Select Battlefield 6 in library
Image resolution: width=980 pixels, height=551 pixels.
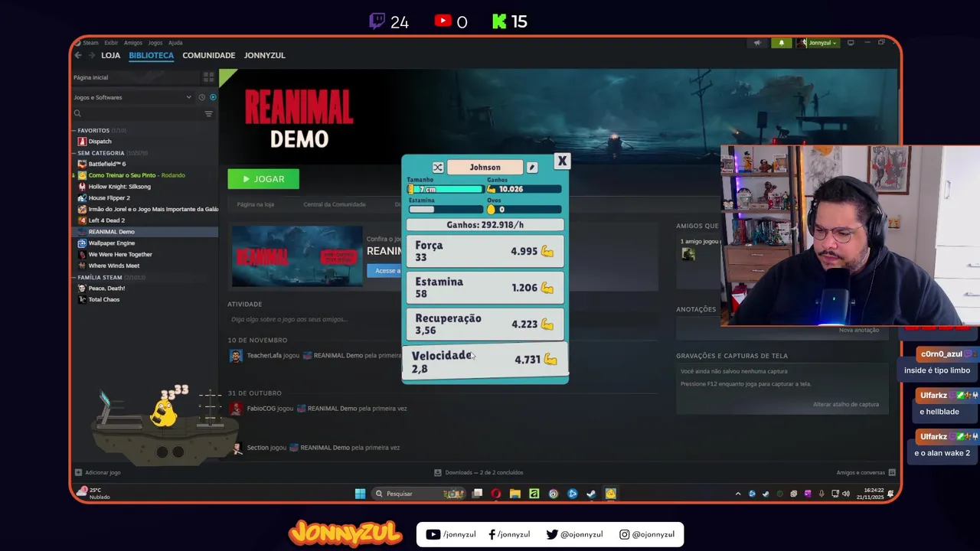[x=107, y=164]
